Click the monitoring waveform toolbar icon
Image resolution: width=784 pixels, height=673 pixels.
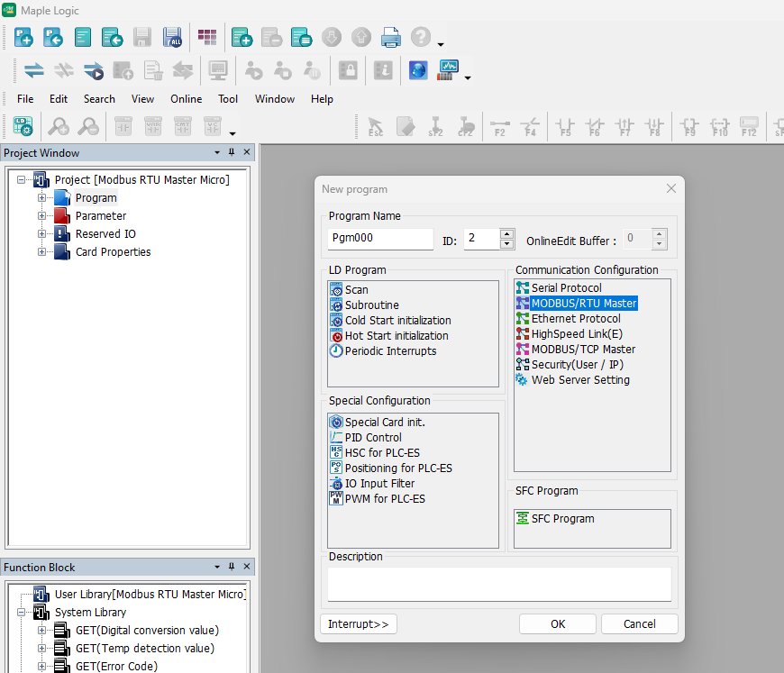click(449, 70)
